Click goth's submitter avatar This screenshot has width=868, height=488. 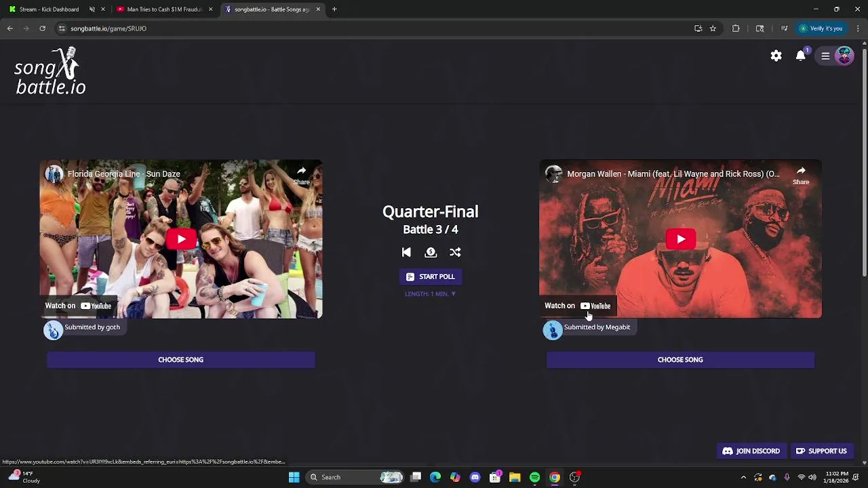pyautogui.click(x=54, y=330)
